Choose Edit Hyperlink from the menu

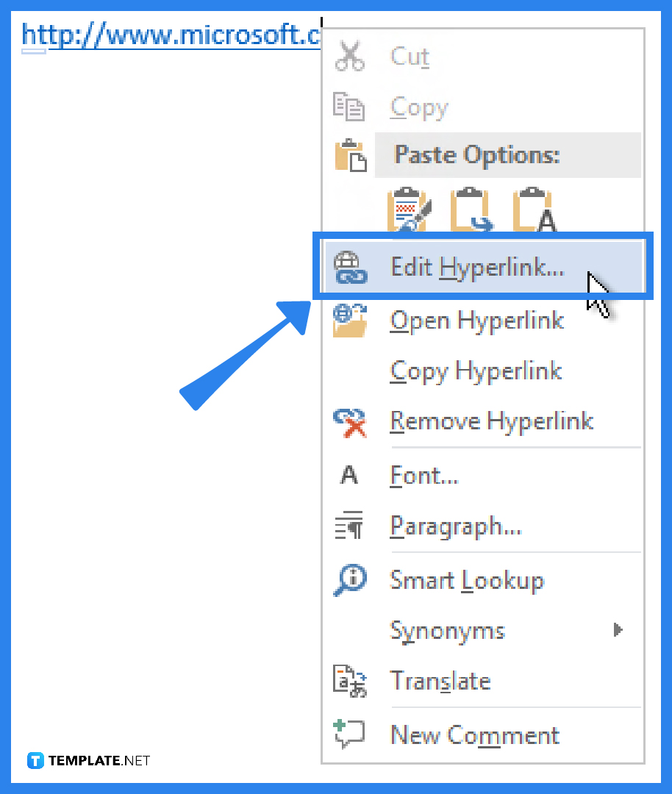[x=477, y=268]
